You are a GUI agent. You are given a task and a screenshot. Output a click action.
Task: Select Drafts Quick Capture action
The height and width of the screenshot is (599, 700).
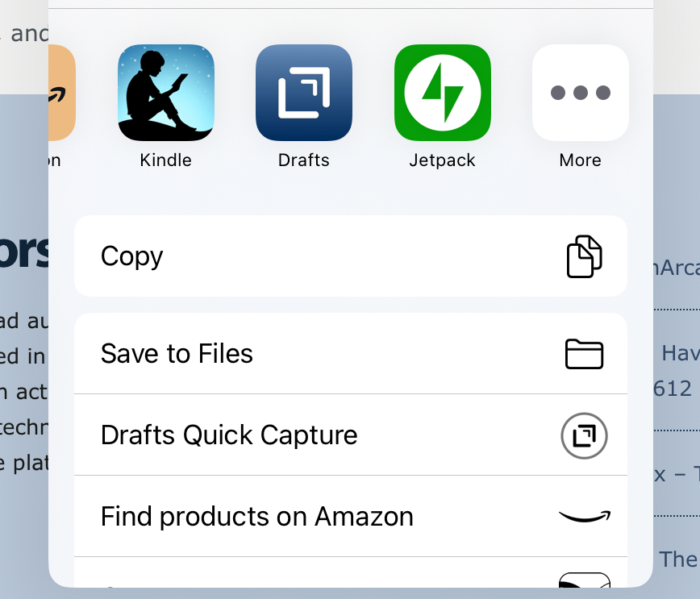coord(351,435)
